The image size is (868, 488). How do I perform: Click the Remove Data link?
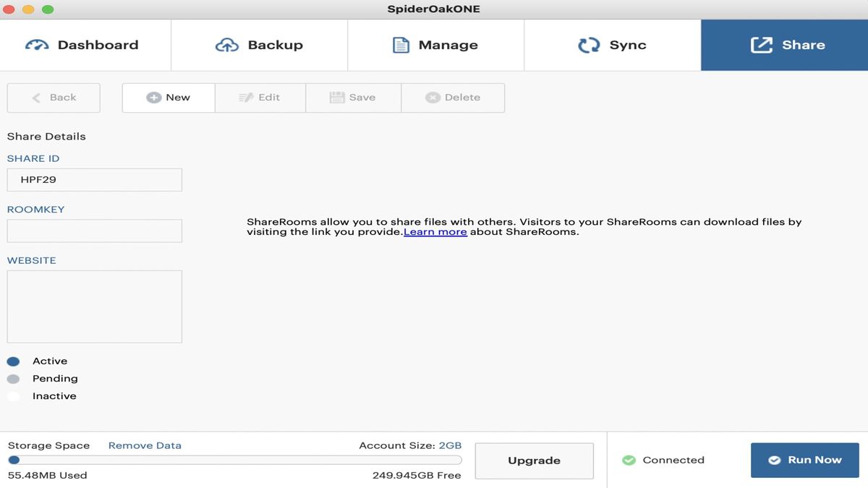(144, 445)
